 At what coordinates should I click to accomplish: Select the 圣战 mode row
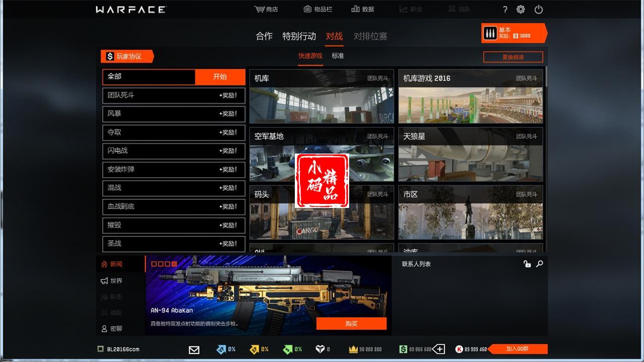pos(174,244)
